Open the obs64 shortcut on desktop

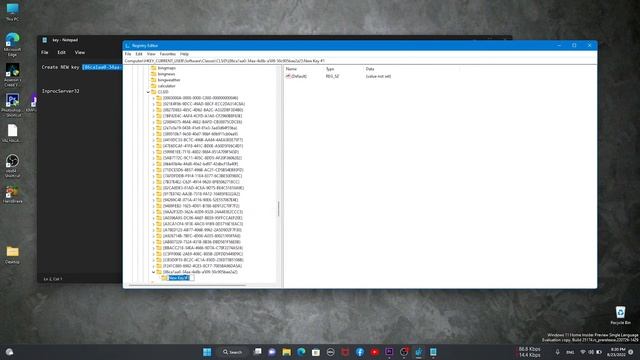(x=12, y=165)
